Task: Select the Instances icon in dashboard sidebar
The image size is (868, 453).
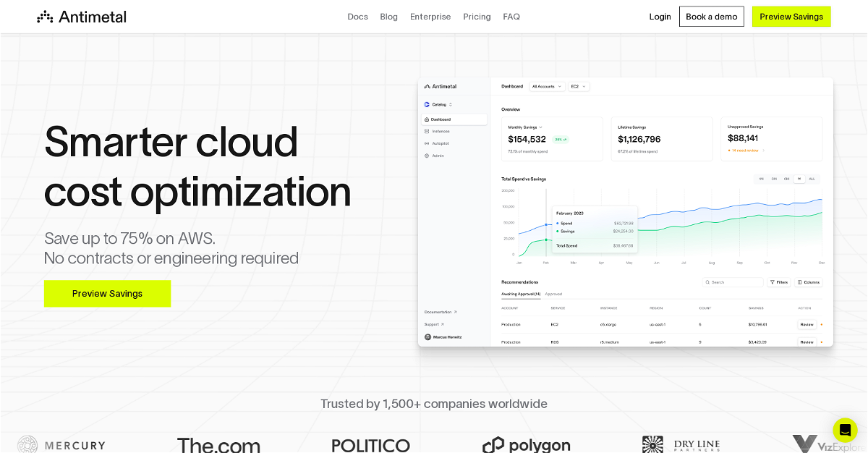Action: [427, 131]
